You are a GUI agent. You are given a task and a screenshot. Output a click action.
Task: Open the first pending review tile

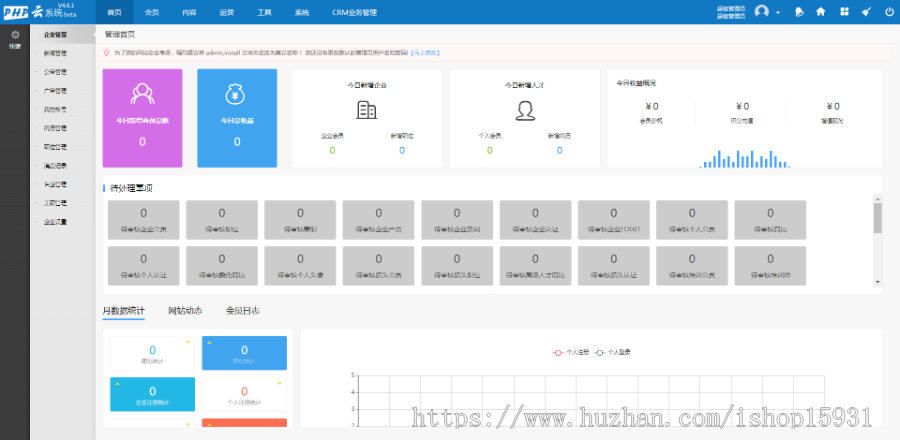(143, 219)
